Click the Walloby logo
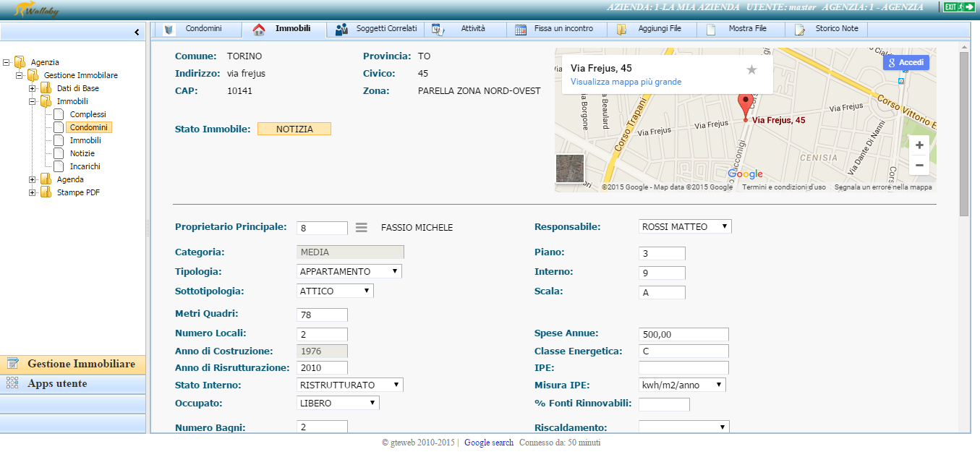 [x=37, y=9]
